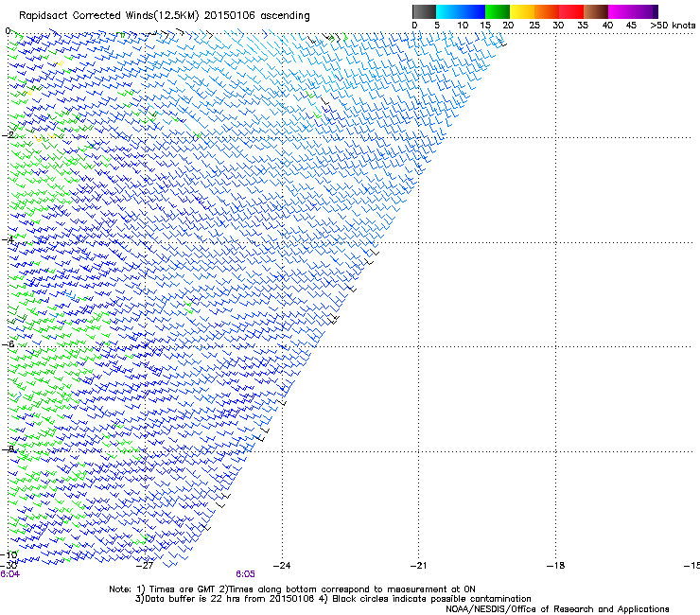Click the 'NOAA/NESDIS/Office of Research and Applications' credit

coord(557,609)
